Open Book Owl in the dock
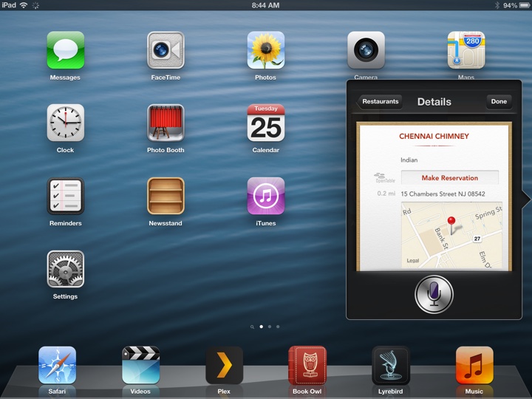 [307, 365]
